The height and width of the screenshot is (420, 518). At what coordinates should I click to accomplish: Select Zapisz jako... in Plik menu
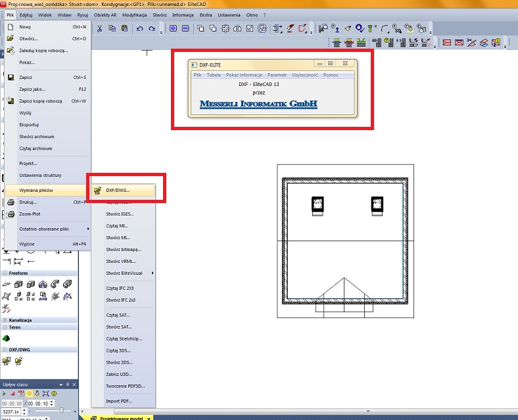tap(47, 89)
